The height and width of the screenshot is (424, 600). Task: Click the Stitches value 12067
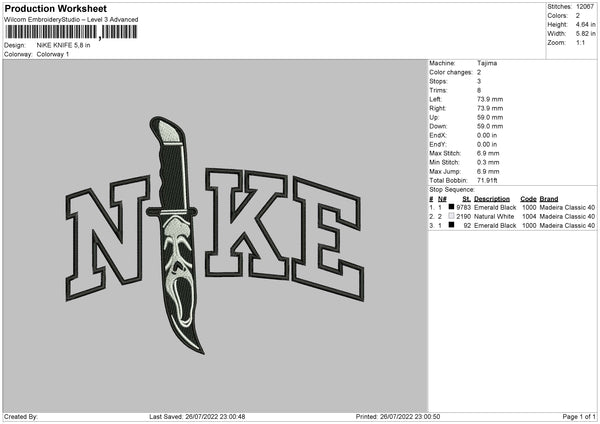click(x=585, y=7)
